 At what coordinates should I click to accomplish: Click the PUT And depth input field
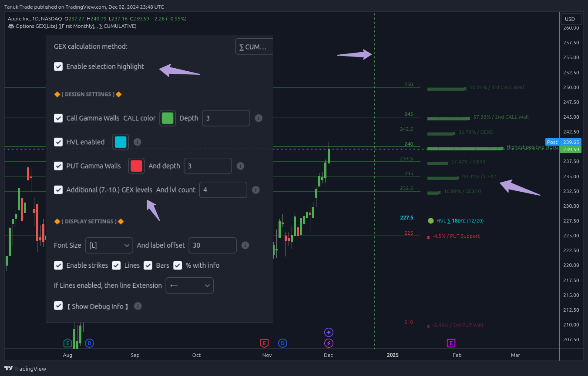[x=208, y=166]
